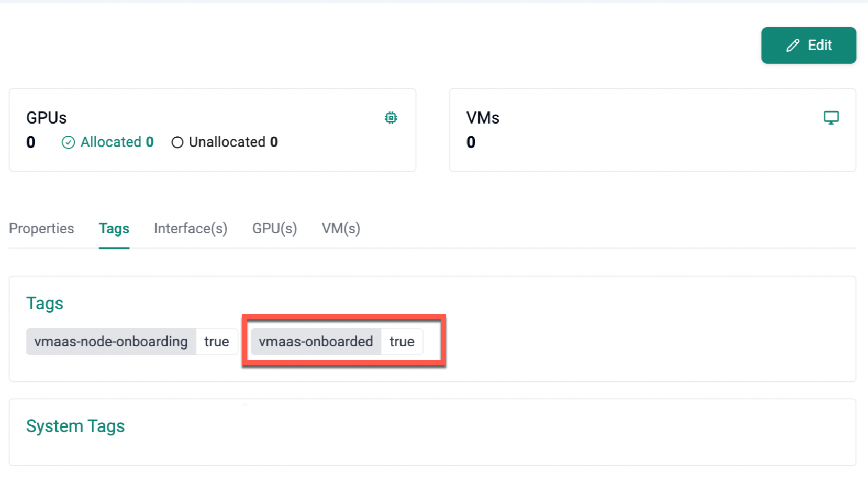Click the true value of vmaas-node-onboarding
The height and width of the screenshot is (494, 868).
tap(217, 342)
